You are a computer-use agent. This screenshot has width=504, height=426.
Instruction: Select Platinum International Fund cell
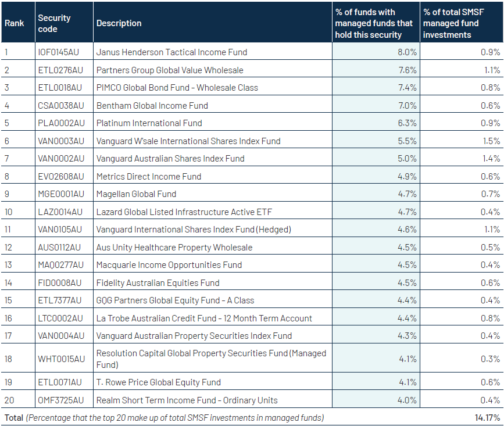tap(149, 123)
